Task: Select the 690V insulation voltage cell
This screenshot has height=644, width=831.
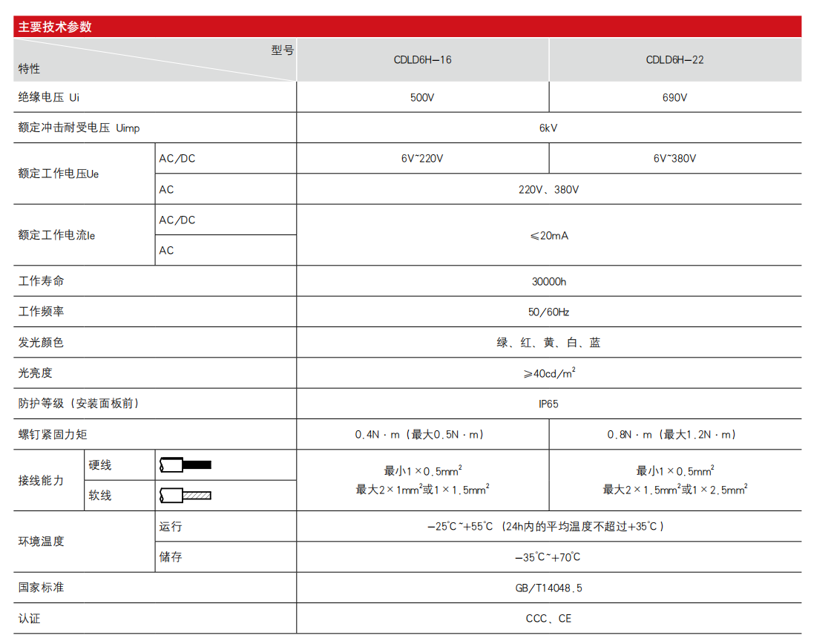Action: (x=674, y=97)
